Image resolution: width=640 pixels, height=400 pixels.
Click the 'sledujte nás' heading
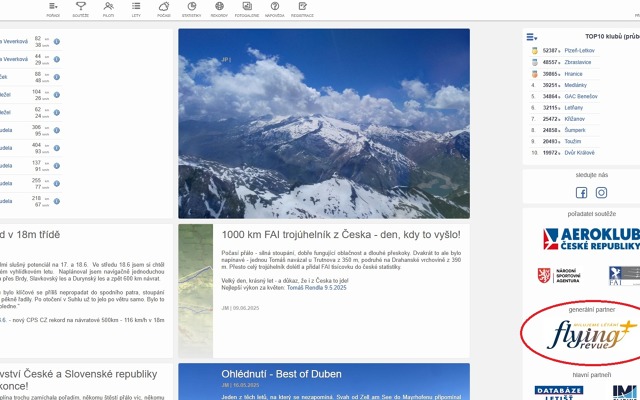tap(591, 175)
